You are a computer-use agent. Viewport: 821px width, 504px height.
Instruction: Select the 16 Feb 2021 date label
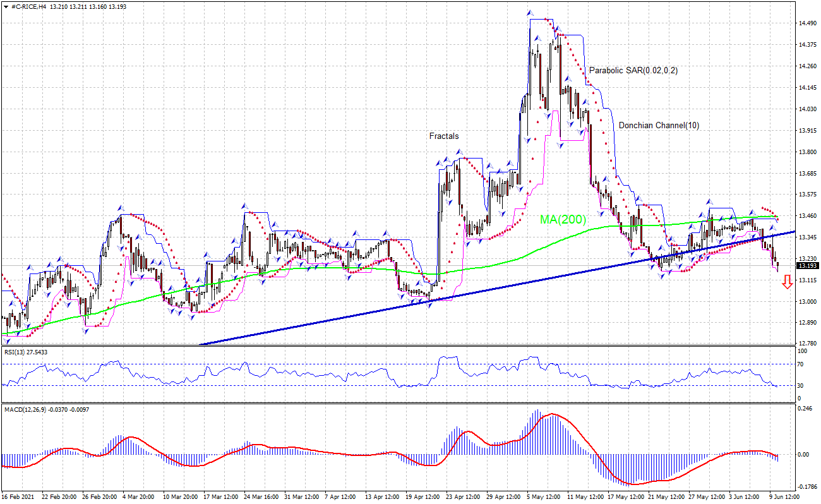[18, 497]
